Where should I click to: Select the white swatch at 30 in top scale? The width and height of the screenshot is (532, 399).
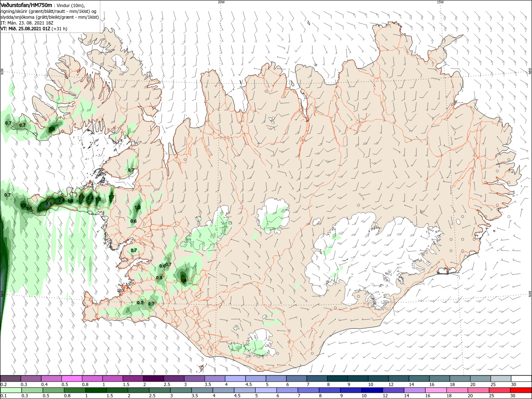tap(521, 379)
